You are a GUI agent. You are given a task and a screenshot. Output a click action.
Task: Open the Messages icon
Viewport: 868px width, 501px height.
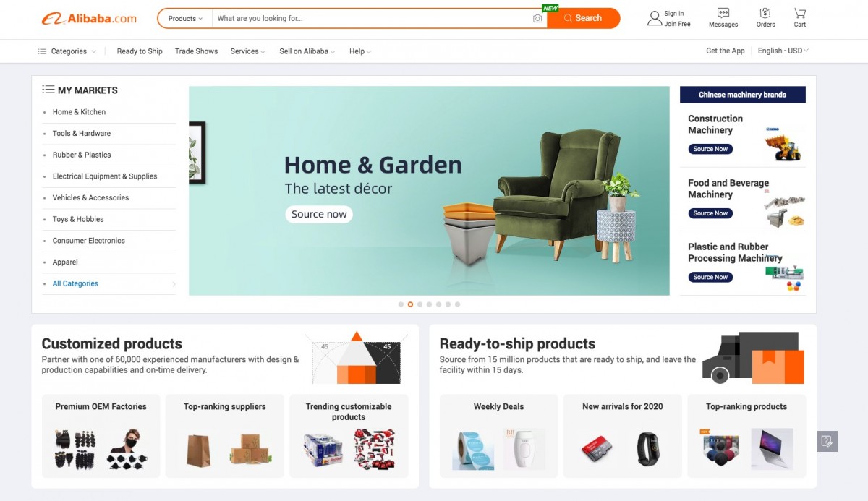tap(723, 13)
